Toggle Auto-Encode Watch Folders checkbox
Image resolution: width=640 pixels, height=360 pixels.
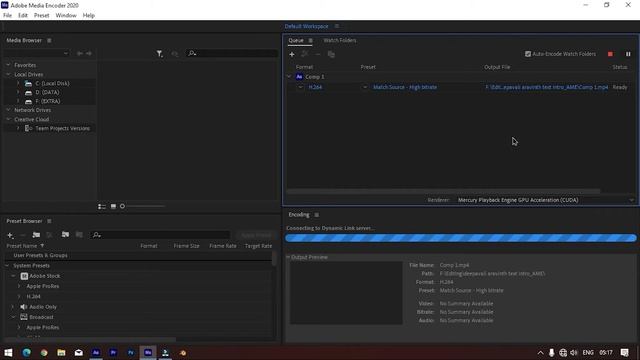[x=528, y=54]
